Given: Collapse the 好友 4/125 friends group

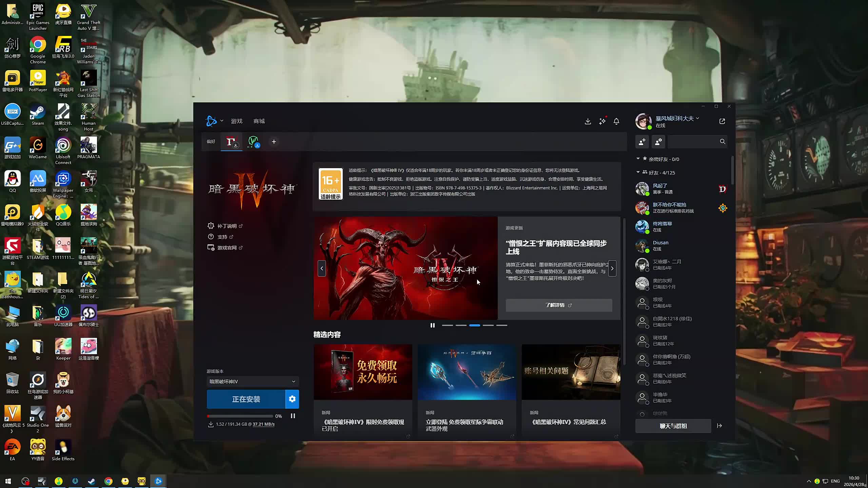Looking at the screenshot, I should 638,172.
